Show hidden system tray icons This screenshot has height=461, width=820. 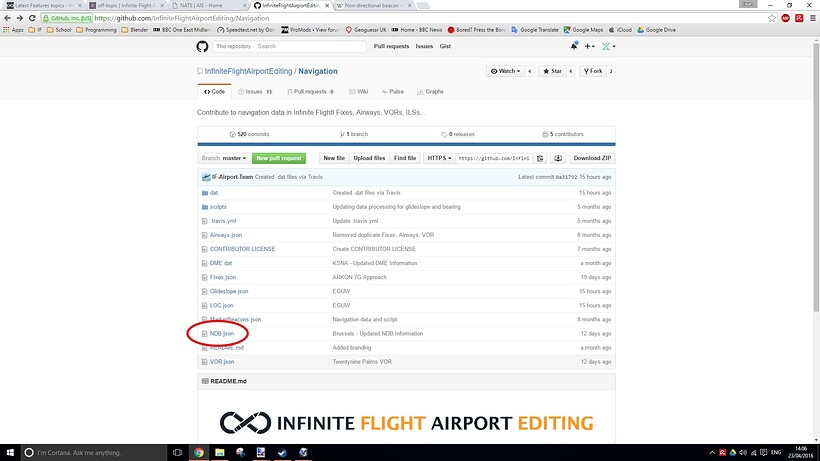(x=712, y=453)
